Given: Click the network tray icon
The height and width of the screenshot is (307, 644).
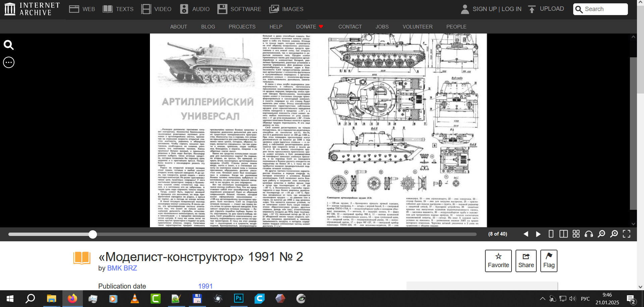Looking at the screenshot, I should pyautogui.click(x=563, y=299).
